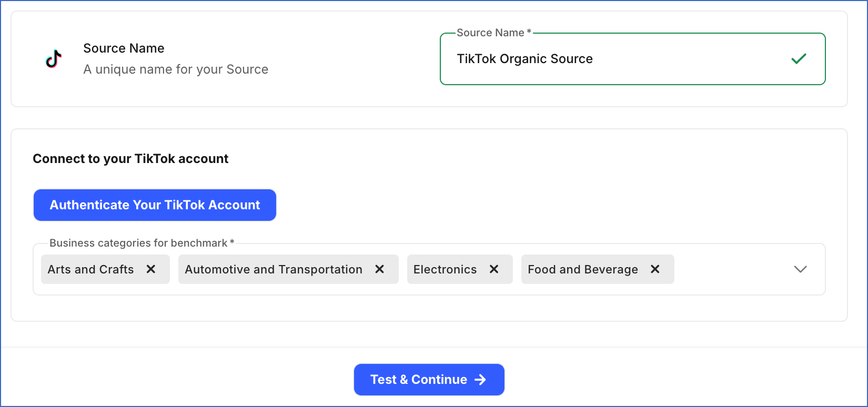Click the Electronics chip label
Image resolution: width=868 pixels, height=407 pixels.
coord(445,269)
